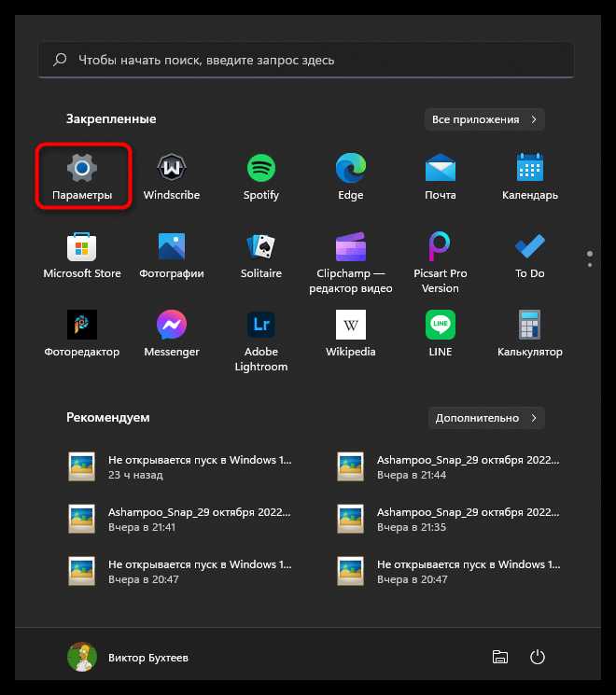Launch the Edge browser

351,176
